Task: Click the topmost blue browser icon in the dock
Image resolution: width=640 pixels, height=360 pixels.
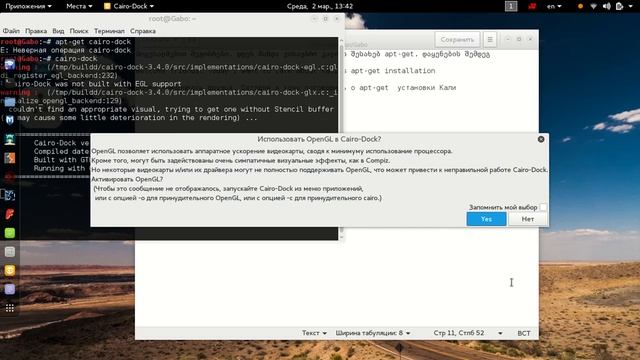Action: click(10, 64)
